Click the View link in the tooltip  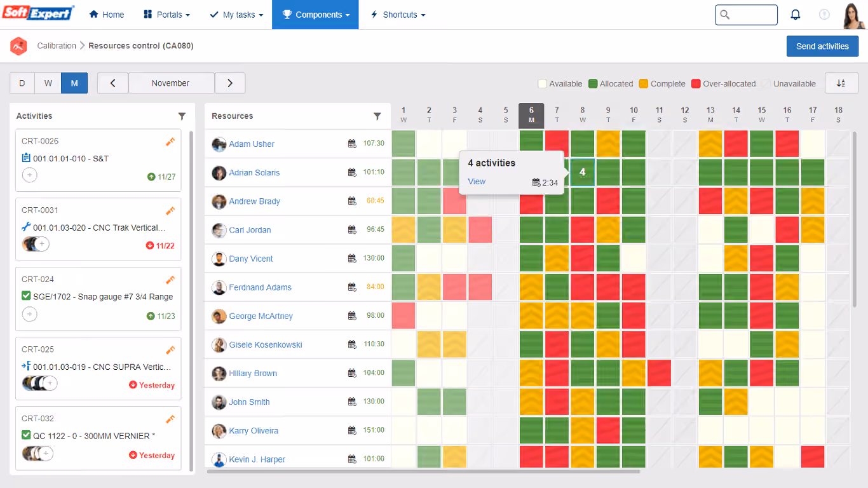(477, 181)
